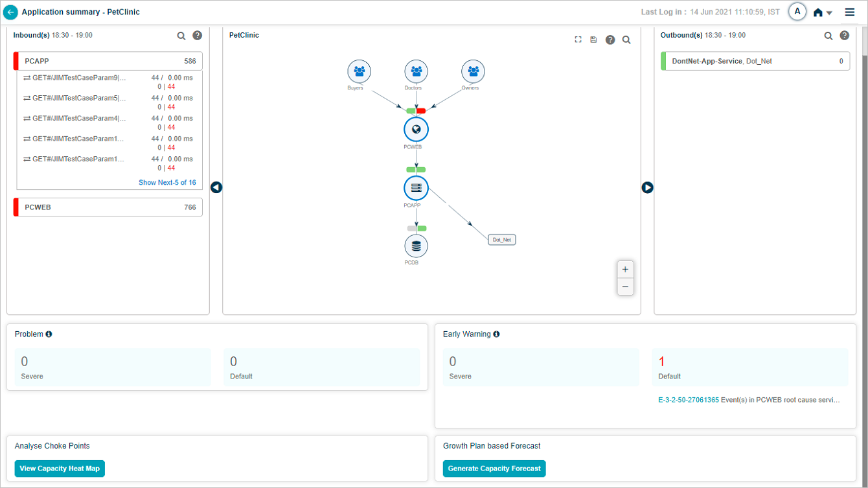Search within the Inbound(s) panel
Screen dimensions: 868x488
181,36
